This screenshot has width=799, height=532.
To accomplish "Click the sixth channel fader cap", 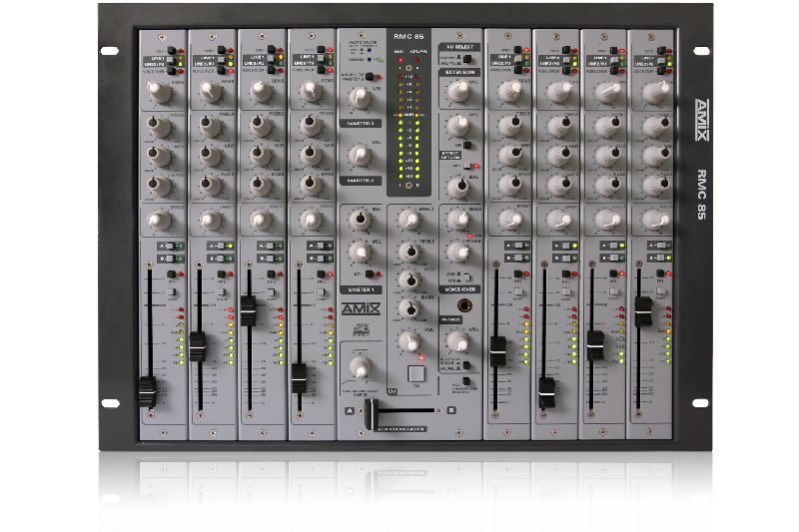I will [x=546, y=393].
